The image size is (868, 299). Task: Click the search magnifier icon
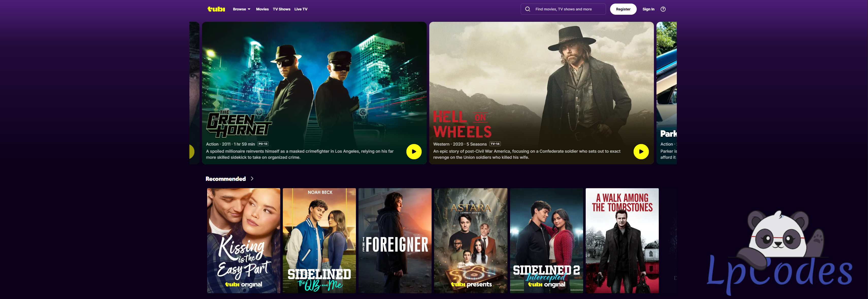(x=528, y=9)
